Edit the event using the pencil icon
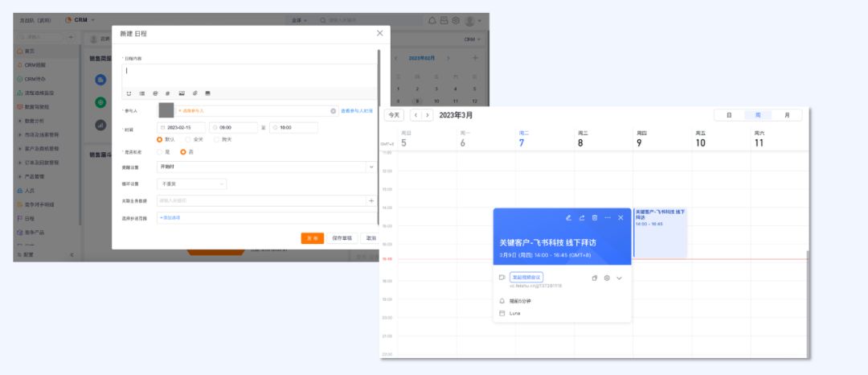Viewport: 868px width, 375px height. (568, 218)
